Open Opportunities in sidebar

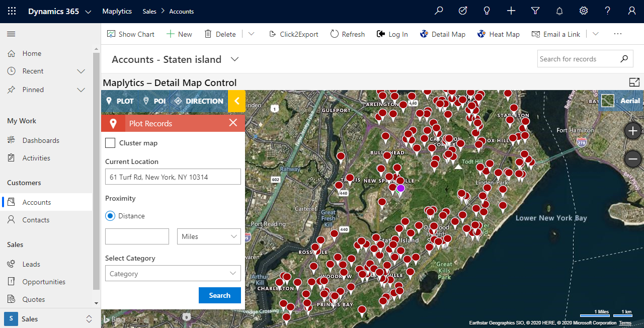pos(44,282)
